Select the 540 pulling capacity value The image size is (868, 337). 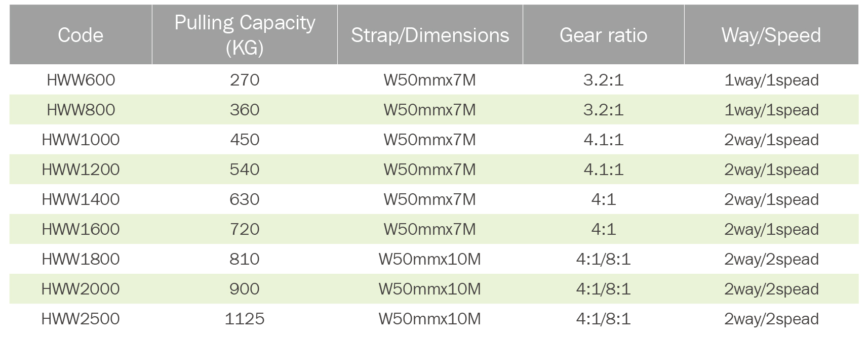[x=245, y=170]
